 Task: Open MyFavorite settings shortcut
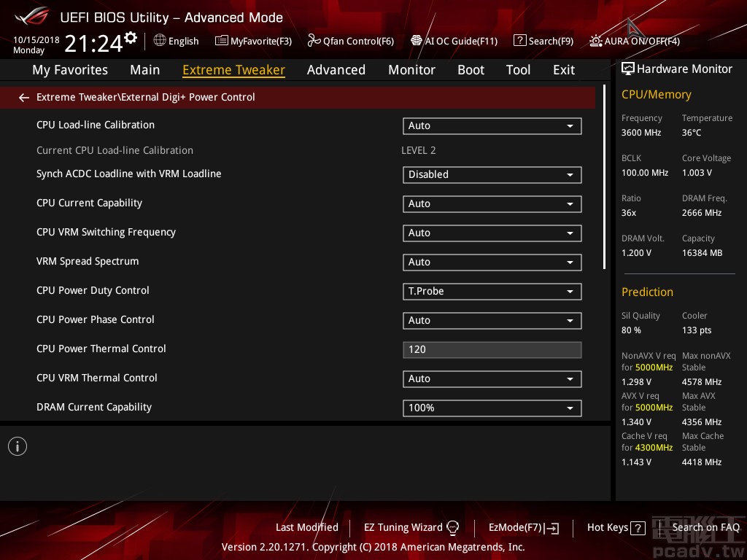[x=253, y=41]
